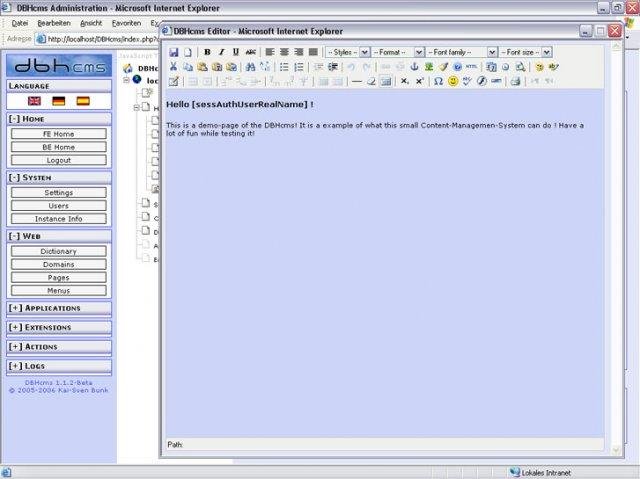Insert an emoticon smiley

[453, 81]
